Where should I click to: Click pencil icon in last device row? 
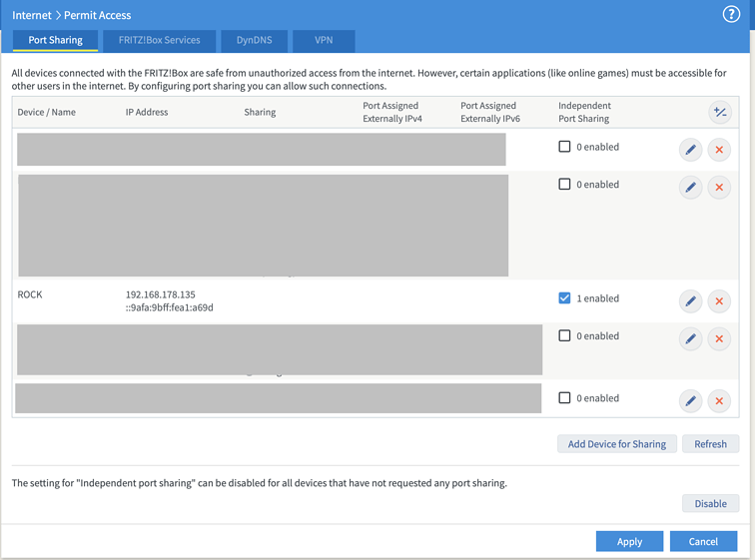pyautogui.click(x=690, y=400)
